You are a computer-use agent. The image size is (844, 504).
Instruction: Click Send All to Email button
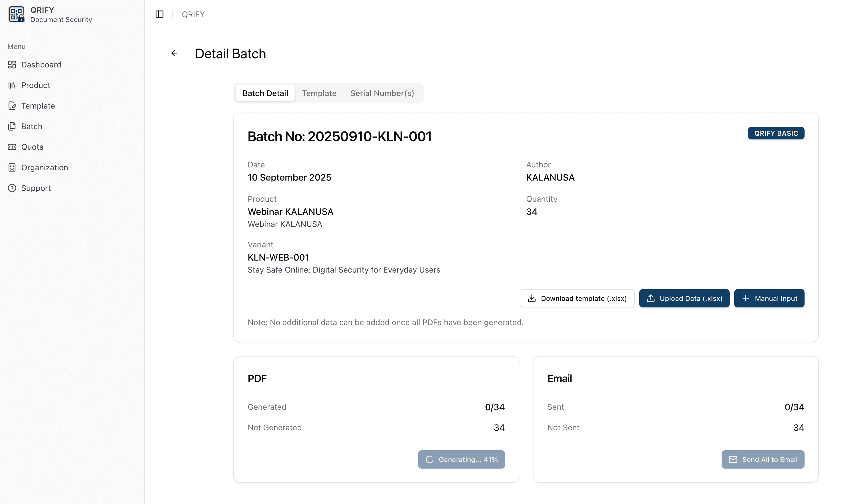point(763,459)
